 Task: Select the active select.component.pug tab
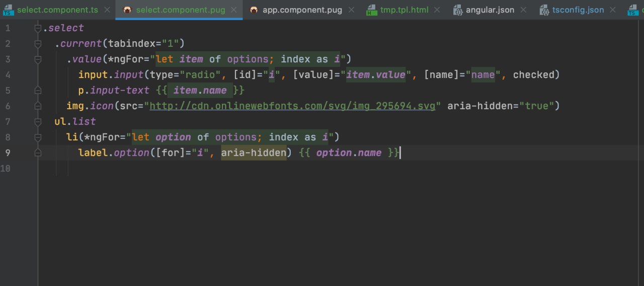click(179, 10)
